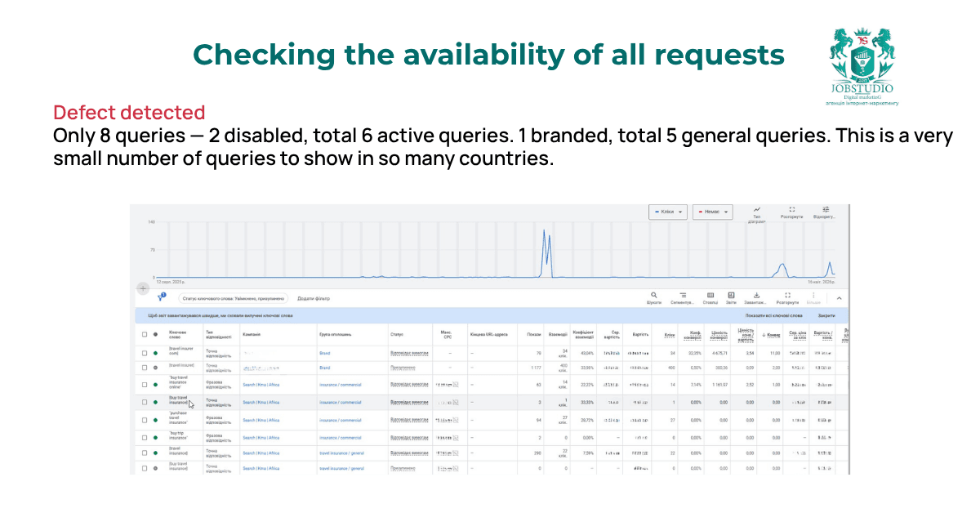This screenshot has height=513, width=980.
Task: Click the sort arrow on the Конверсії column
Action: (763, 334)
